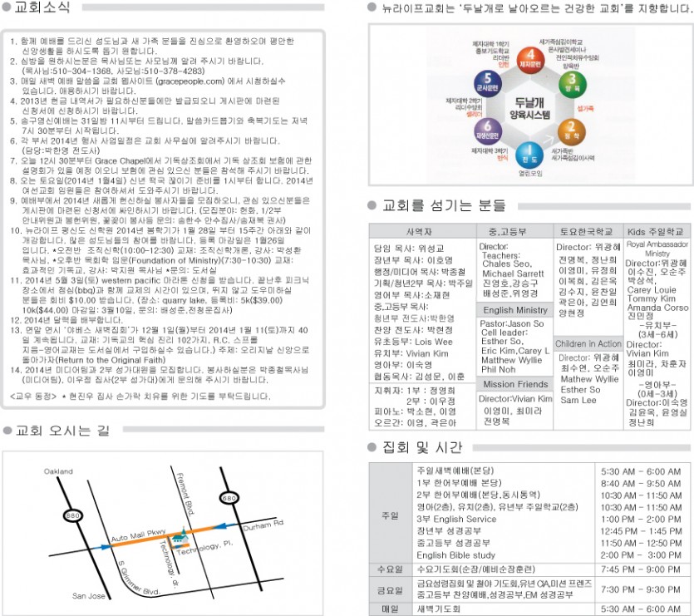Click the Royal Ambassador Ministry label
Image resolution: width=694 pixels, height=616 pixels.
pyautogui.click(x=657, y=249)
